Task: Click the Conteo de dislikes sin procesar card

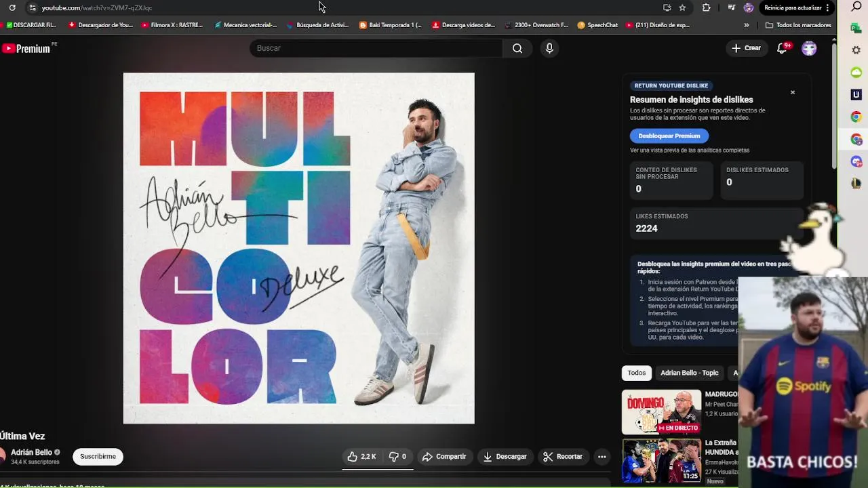Action: [x=671, y=180]
